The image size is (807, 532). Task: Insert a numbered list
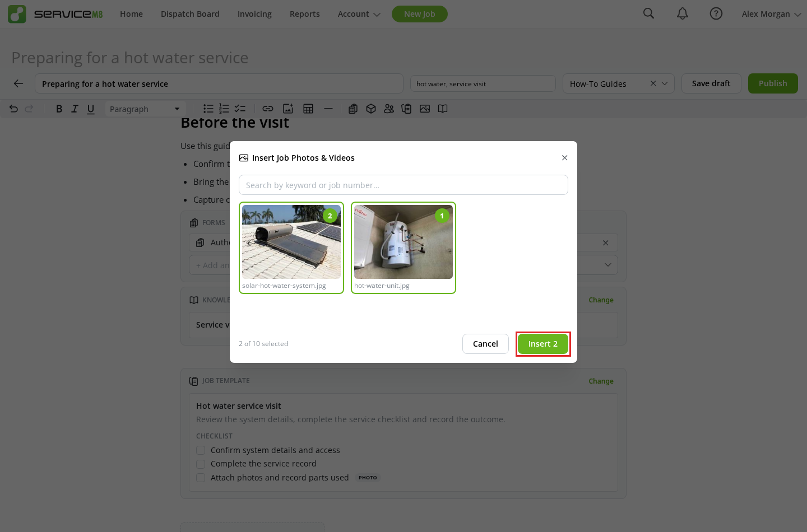click(224, 109)
